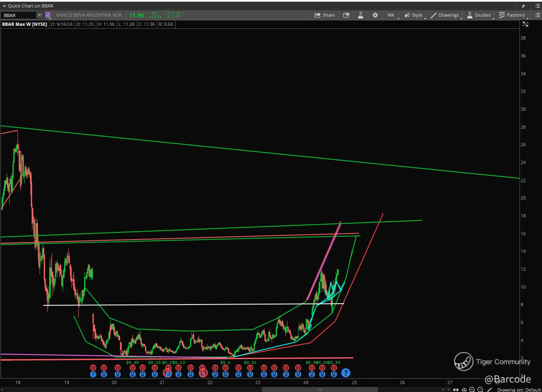Click the C: 11.96 close value
The image size is (542, 392).
tap(146, 24)
